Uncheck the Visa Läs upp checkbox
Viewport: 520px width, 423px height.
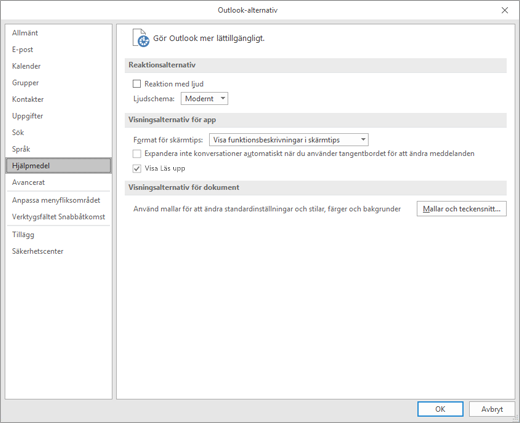137,168
